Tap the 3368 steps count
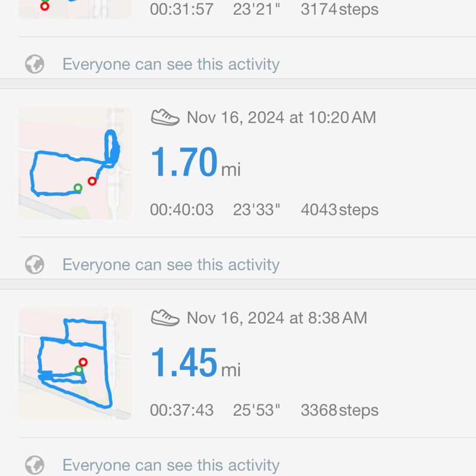476x476 pixels. tap(339, 410)
